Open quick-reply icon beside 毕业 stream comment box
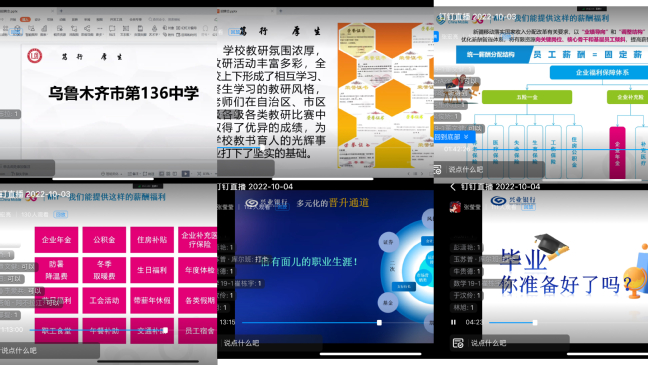The height and width of the screenshot is (365, 648). (x=457, y=343)
